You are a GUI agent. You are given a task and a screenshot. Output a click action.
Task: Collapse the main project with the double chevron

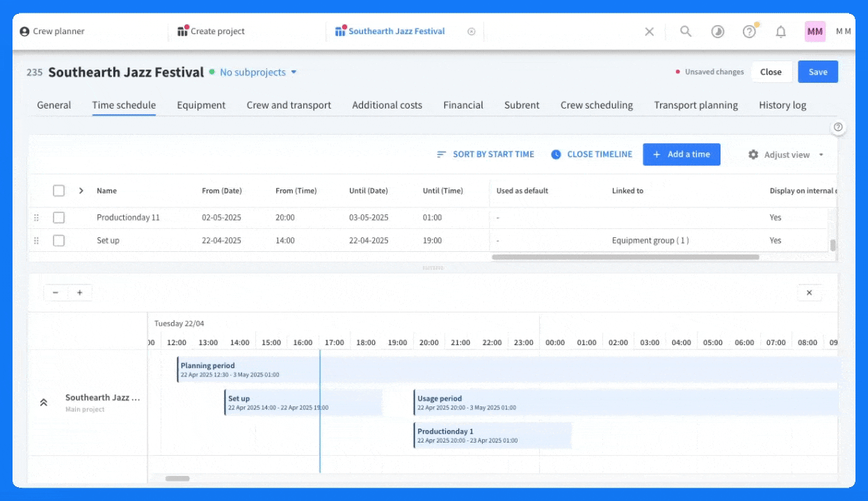(44, 402)
